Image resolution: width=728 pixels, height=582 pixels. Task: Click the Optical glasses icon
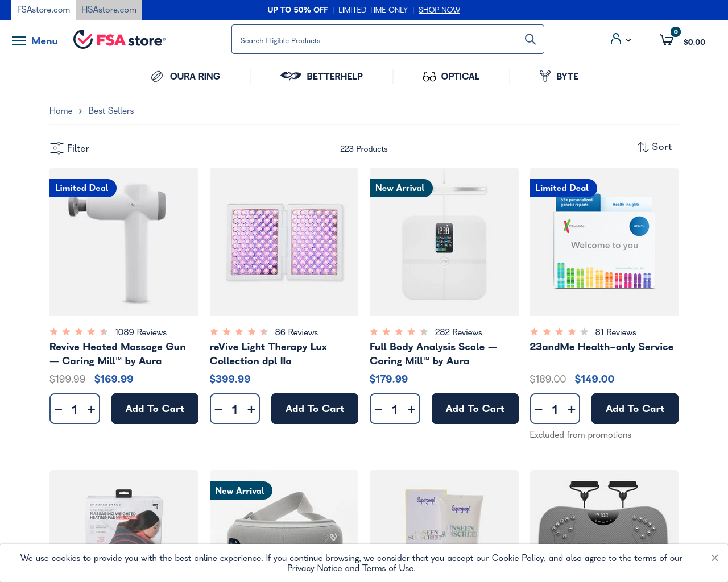(429, 76)
